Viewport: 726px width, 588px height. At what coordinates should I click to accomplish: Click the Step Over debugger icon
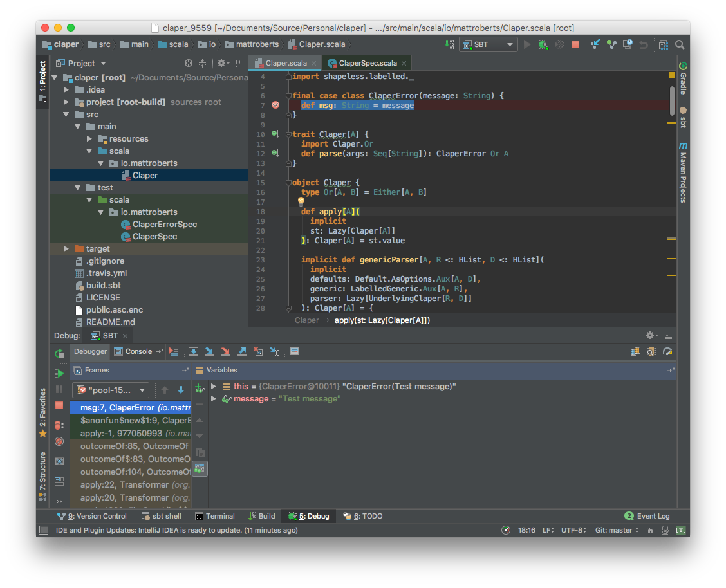[194, 352]
